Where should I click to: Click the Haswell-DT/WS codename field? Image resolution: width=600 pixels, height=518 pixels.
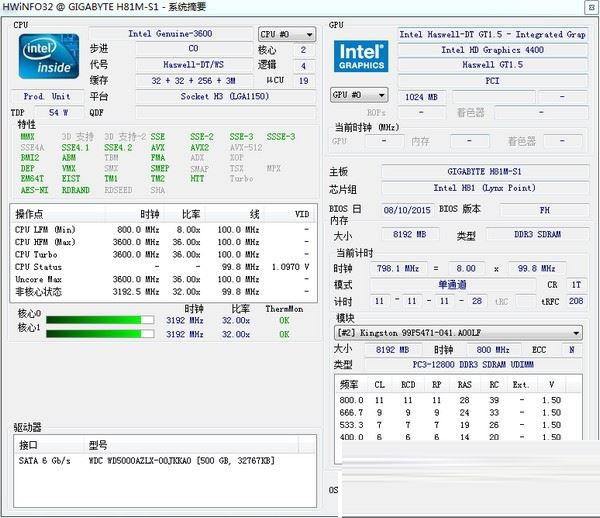[194, 65]
